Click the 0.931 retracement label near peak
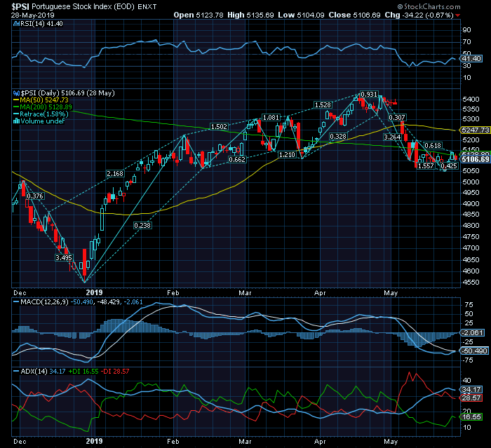Image resolution: width=491 pixels, height=448 pixels. (x=369, y=94)
